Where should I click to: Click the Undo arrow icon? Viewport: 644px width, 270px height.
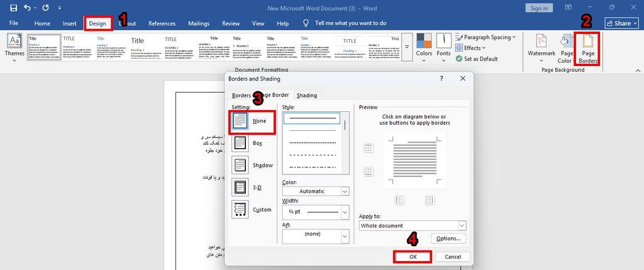(27, 8)
